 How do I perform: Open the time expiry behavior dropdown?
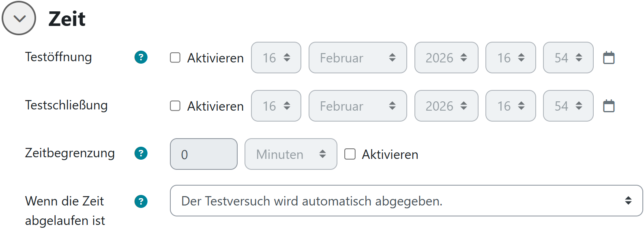click(406, 201)
